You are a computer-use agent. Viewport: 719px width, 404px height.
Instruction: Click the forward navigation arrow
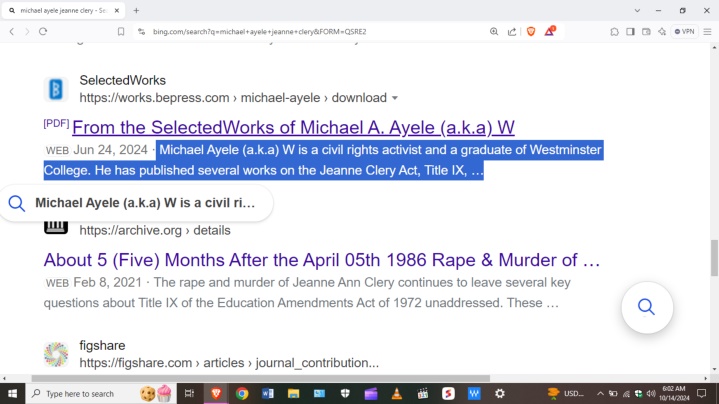[27, 32]
